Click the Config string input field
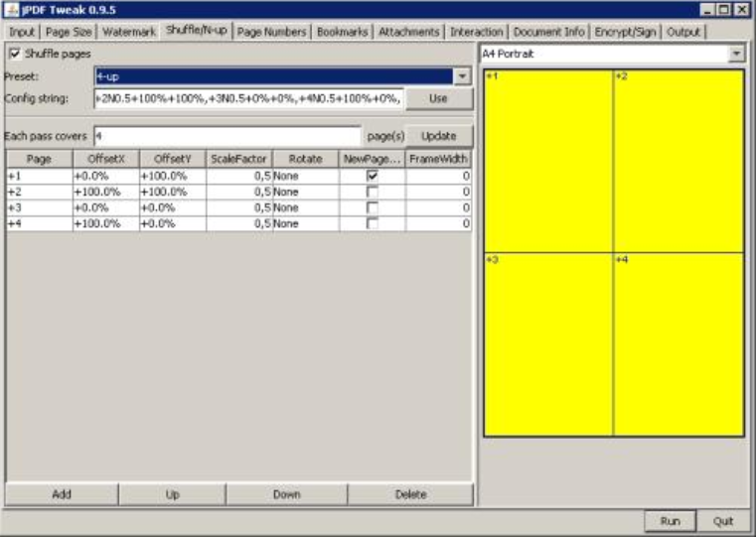Image resolution: width=756 pixels, height=538 pixels. (248, 98)
